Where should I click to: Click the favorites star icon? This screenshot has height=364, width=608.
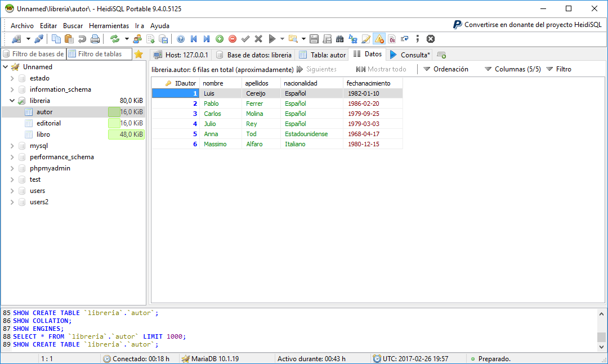coord(138,55)
